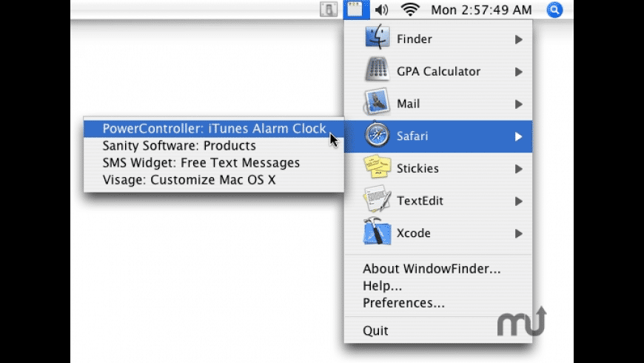The image size is (644, 363).
Task: Expand the Mail submenu arrow
Action: pos(519,104)
